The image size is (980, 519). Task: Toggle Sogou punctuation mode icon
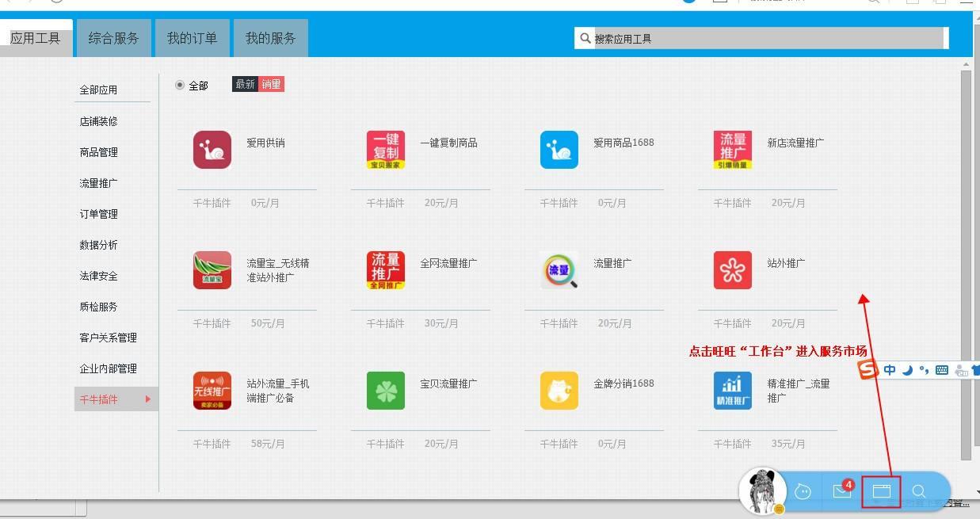click(924, 370)
